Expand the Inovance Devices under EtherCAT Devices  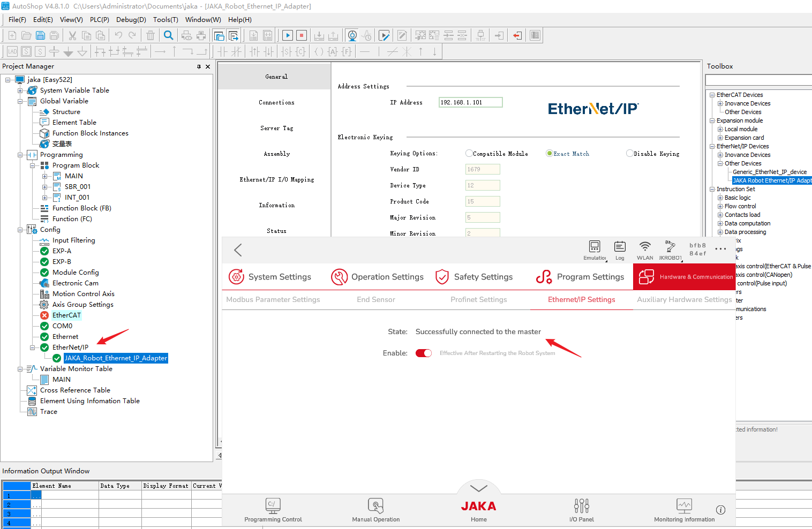tap(720, 104)
